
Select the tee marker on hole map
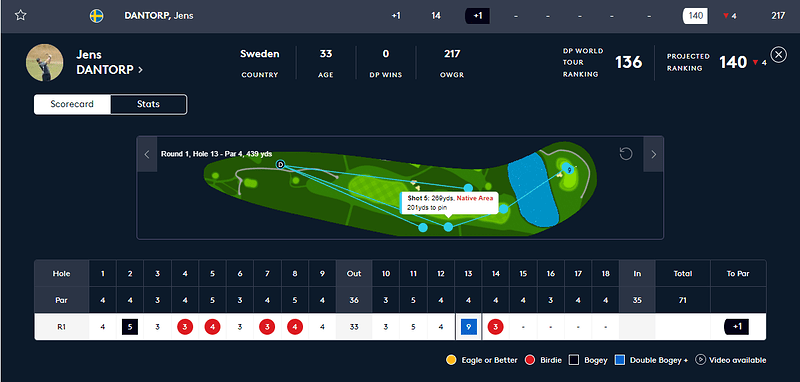(280, 164)
